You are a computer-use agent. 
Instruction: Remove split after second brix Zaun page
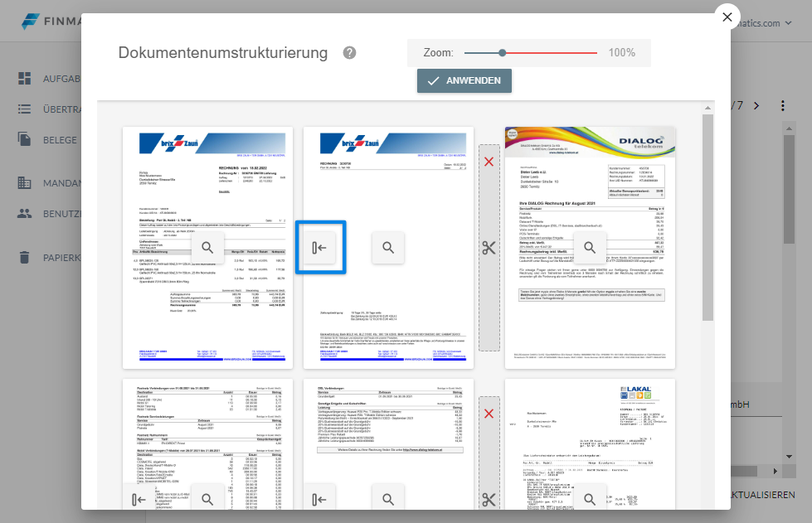[489, 162]
